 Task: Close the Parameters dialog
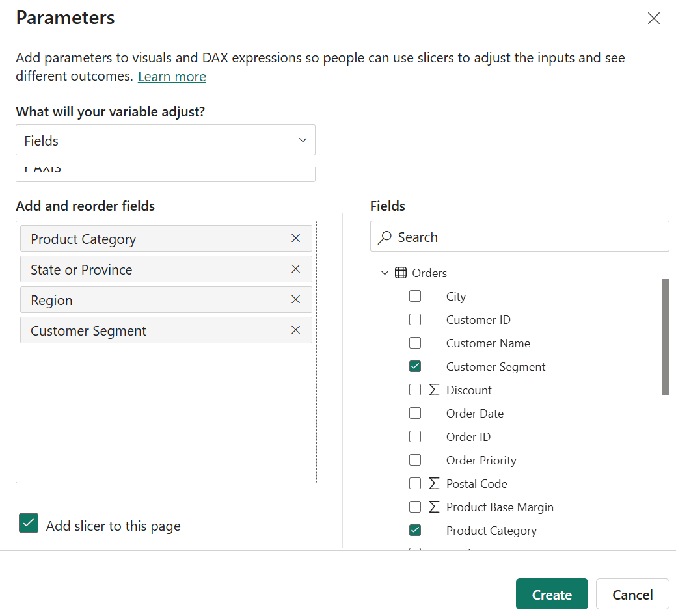click(x=653, y=18)
